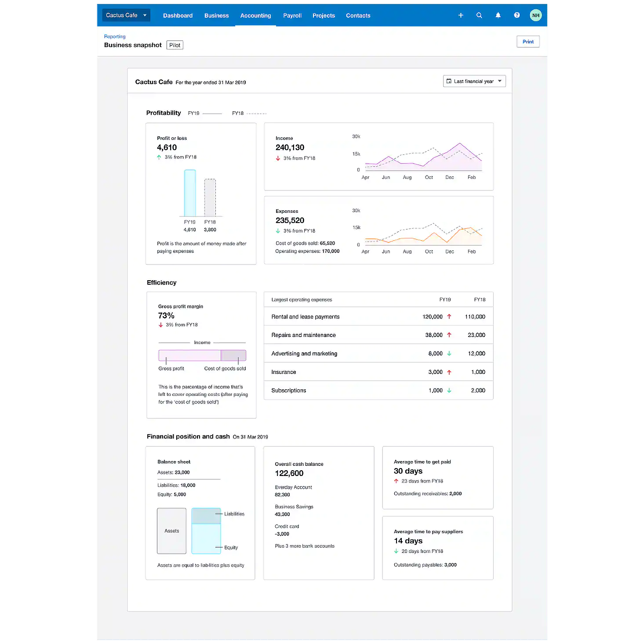Switch to the Dashboard tab
The width and height of the screenshot is (644, 644).
[x=178, y=15]
